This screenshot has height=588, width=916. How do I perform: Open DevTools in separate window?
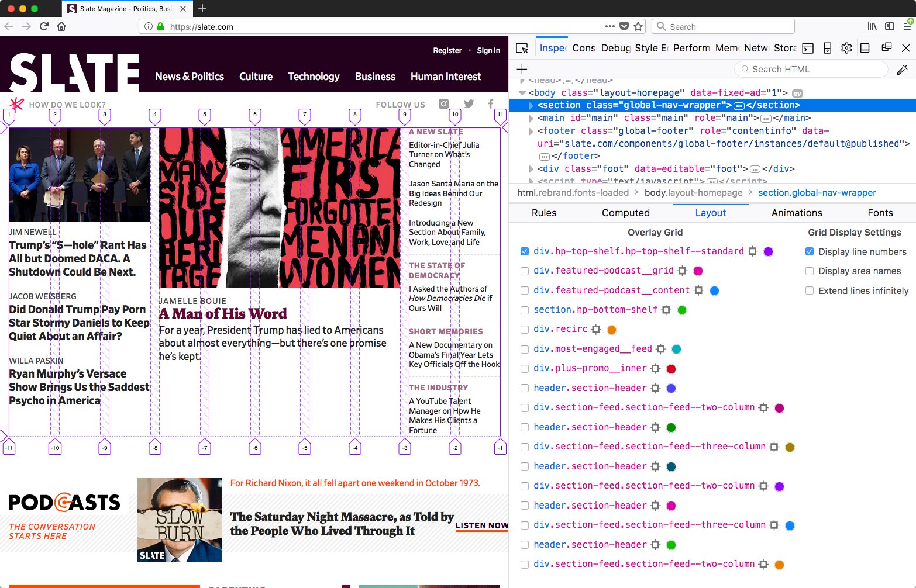[x=887, y=48]
